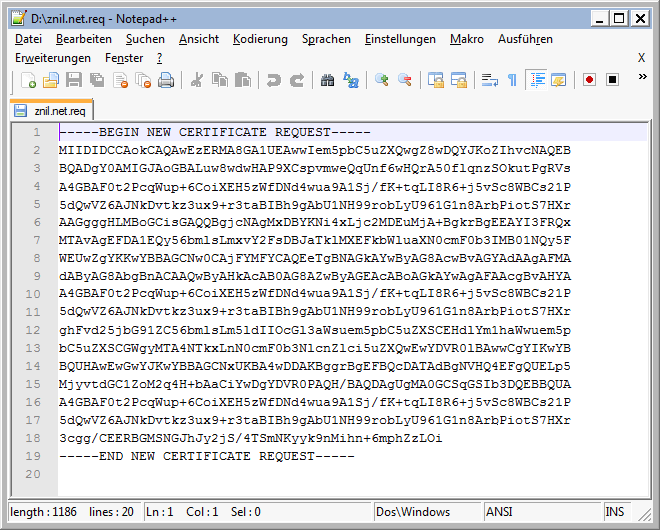Image resolution: width=660 pixels, height=530 pixels.
Task: Start macro recording with red dot icon
Action: point(590,80)
